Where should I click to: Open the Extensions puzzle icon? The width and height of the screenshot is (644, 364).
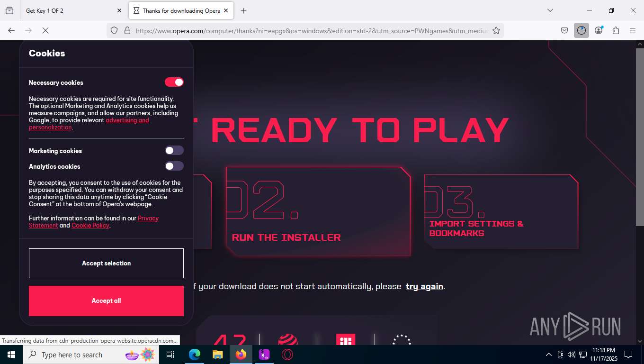(616, 30)
